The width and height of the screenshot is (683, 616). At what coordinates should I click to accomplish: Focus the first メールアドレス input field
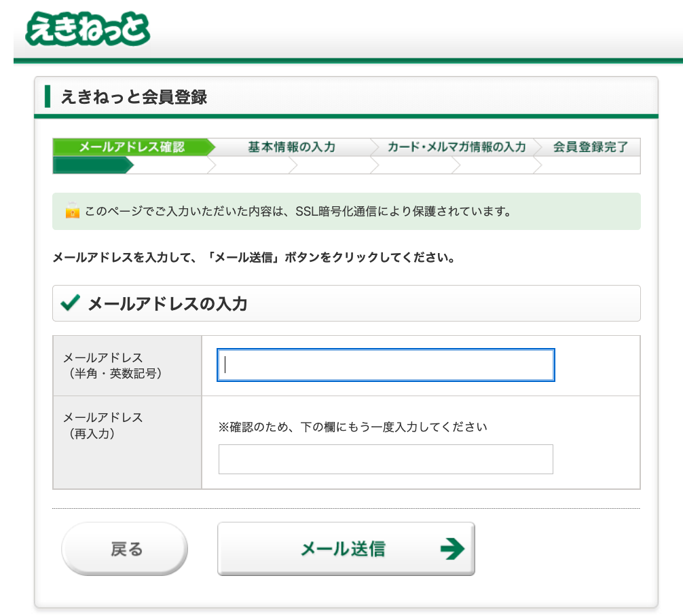tap(386, 365)
